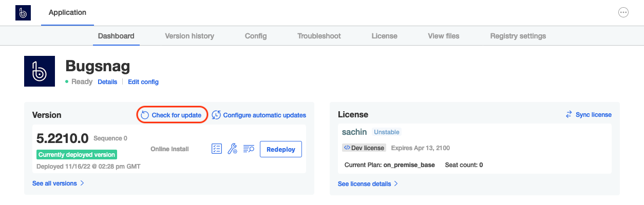Click the large Bugsnag app icon
Image resolution: width=644 pixels, height=205 pixels.
click(40, 71)
